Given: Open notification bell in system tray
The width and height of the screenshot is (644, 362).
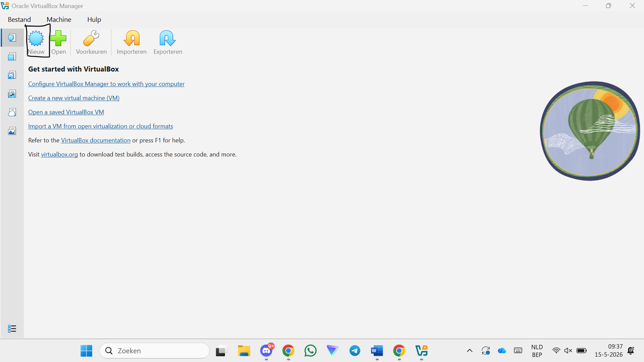Looking at the screenshot, I should coord(631,351).
